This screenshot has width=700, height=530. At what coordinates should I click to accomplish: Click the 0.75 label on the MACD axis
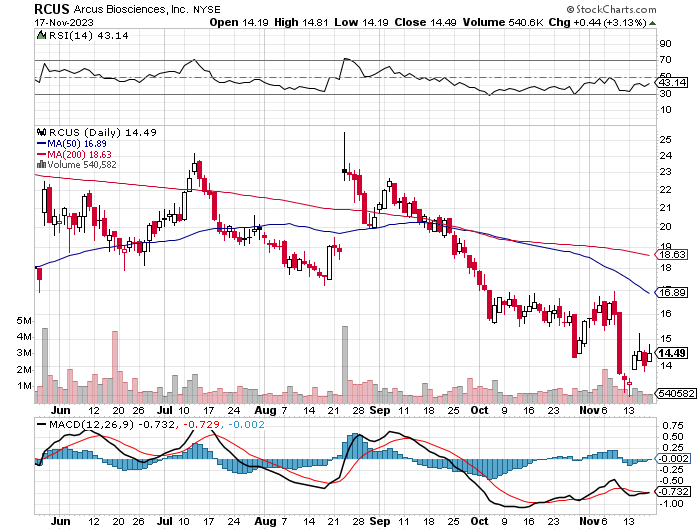click(673, 426)
